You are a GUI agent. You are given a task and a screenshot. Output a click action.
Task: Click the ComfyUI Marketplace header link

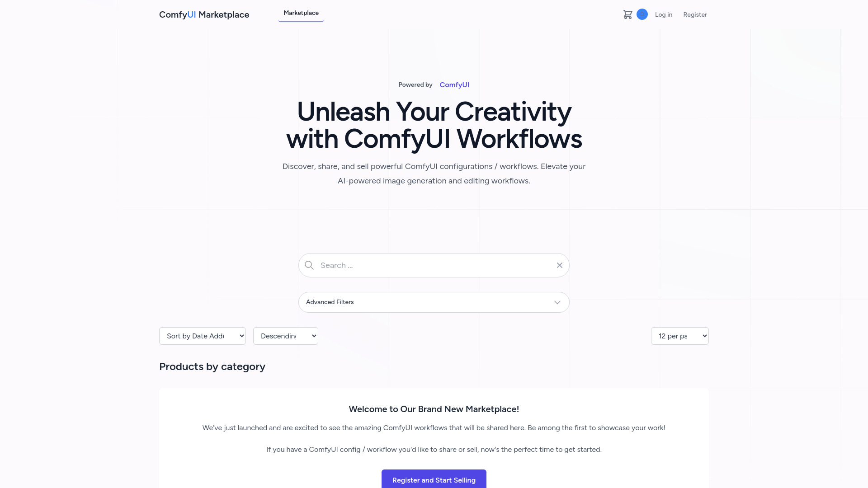tap(204, 14)
